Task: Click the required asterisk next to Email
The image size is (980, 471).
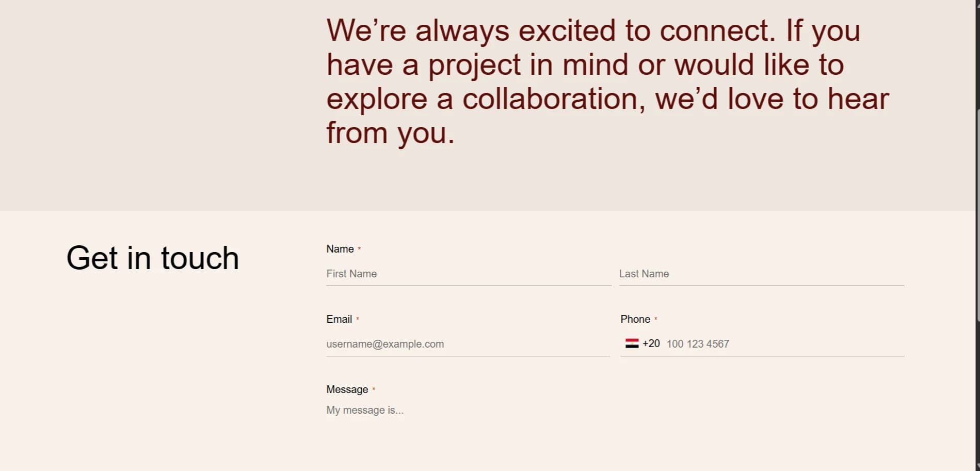Action: [358, 319]
